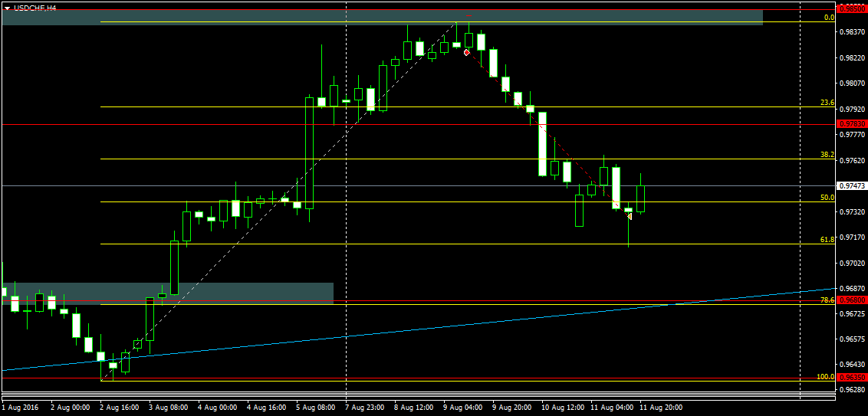Click the 0.97320 price scale value

point(853,212)
